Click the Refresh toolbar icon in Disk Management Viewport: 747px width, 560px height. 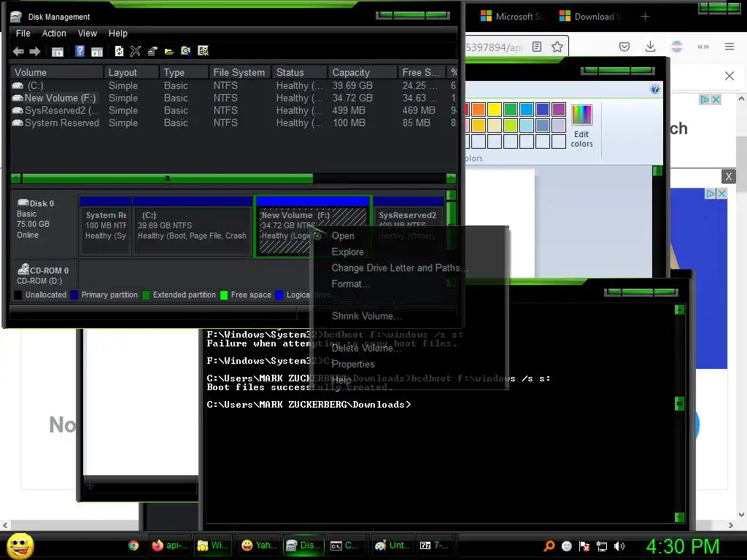click(x=119, y=51)
